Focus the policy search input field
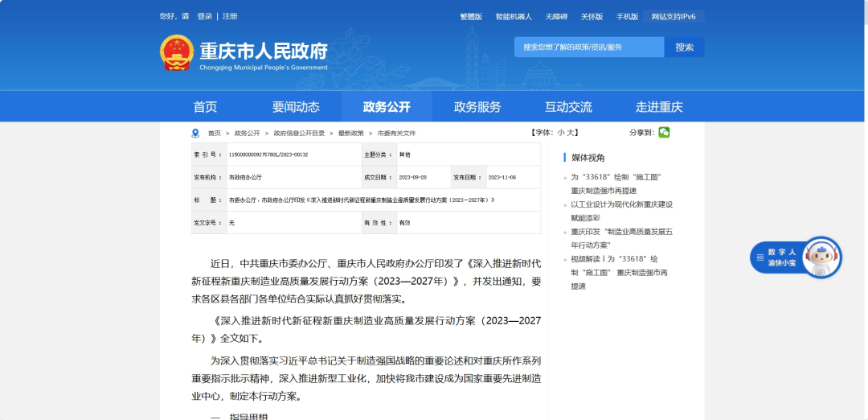 pos(589,47)
